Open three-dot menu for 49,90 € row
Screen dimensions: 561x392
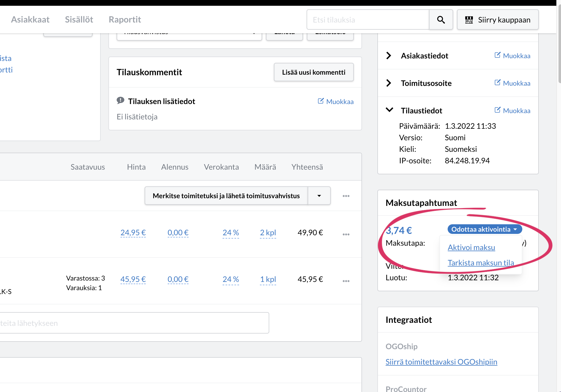pos(346,234)
